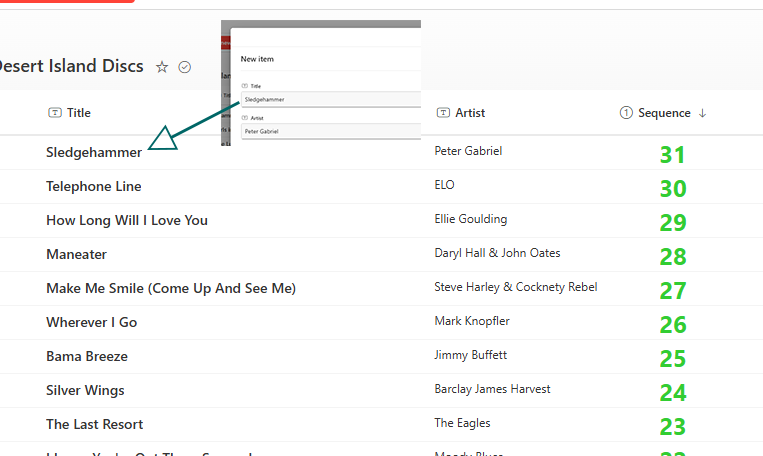The width and height of the screenshot is (763, 456).
Task: Click the Steve Harley & Cockney Rebel artist cell
Action: tap(515, 287)
